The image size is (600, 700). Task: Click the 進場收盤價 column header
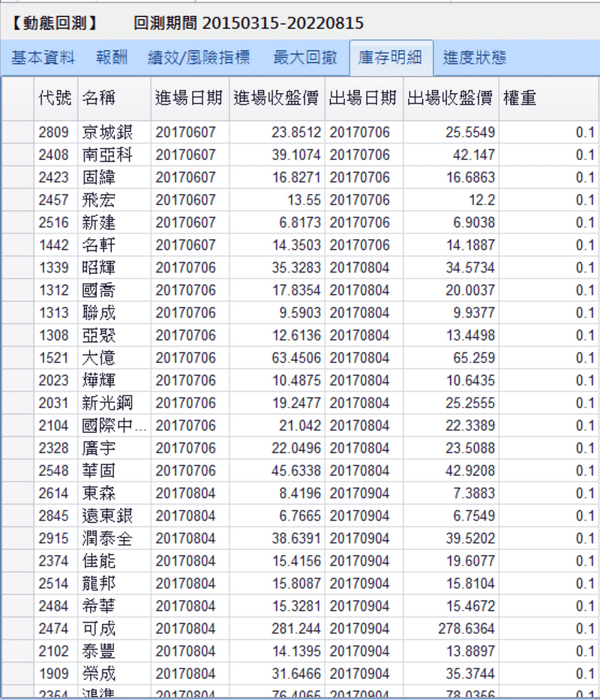point(276,98)
